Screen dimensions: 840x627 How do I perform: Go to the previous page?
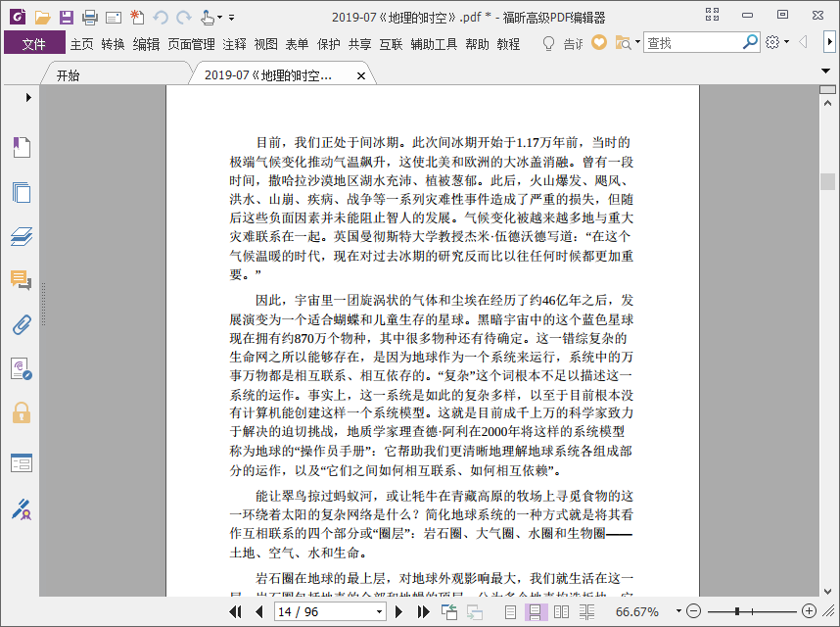(259, 611)
